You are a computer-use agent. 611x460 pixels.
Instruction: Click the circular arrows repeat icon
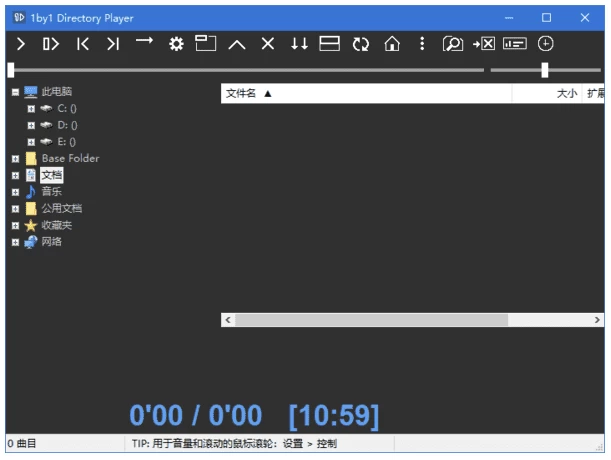click(361, 44)
